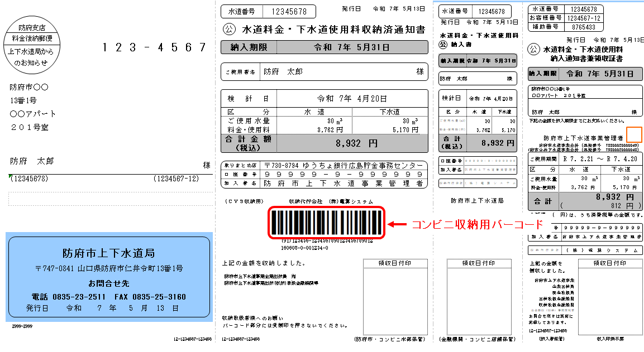
Task: Select postal code 1 2 3 - 4 5 6 7
Action: pos(154,47)
